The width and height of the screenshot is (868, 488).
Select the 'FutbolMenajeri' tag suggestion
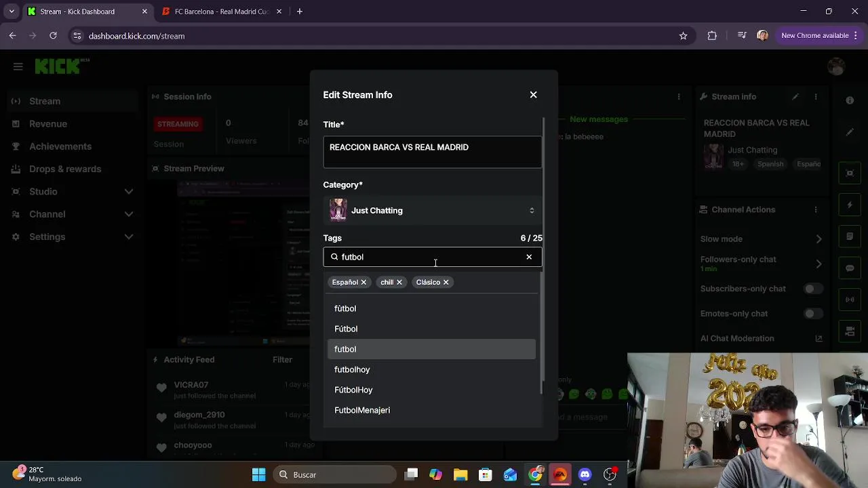[431, 410]
